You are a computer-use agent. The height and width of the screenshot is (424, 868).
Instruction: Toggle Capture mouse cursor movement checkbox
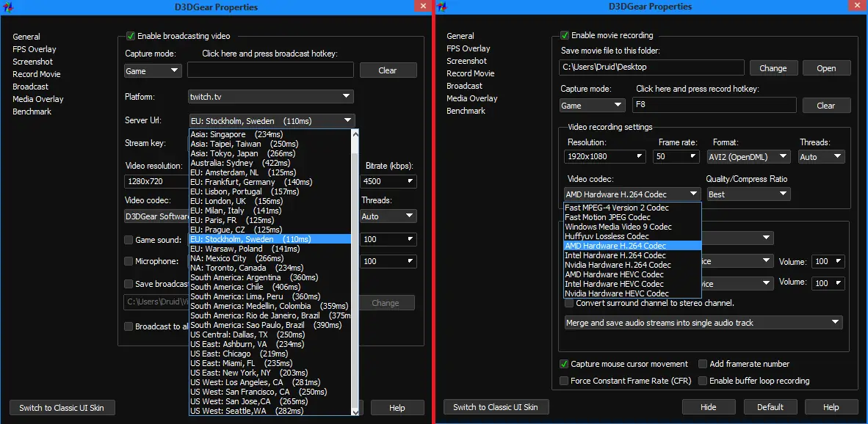click(x=564, y=364)
